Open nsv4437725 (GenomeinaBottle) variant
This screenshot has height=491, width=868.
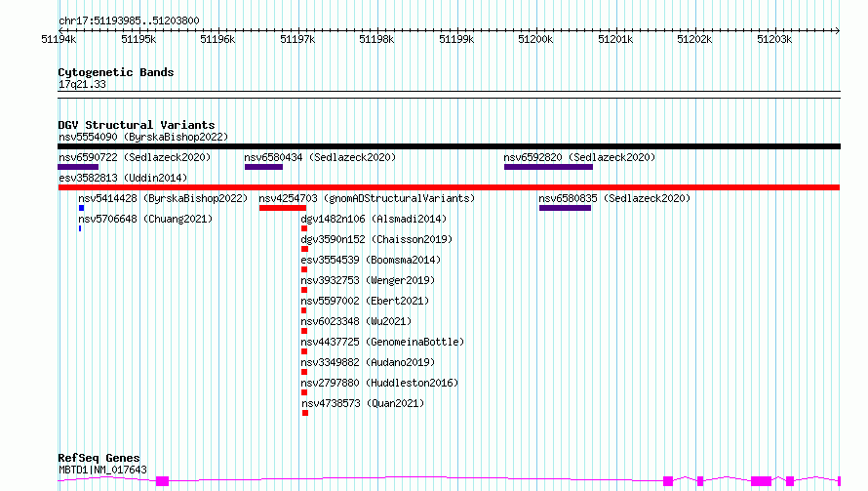pos(382,342)
